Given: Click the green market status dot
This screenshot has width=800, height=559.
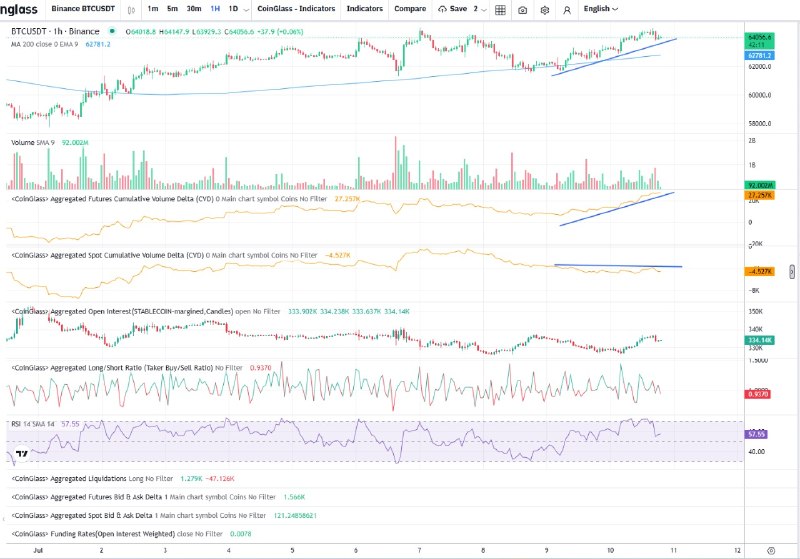Looking at the screenshot, I should [x=112, y=31].
